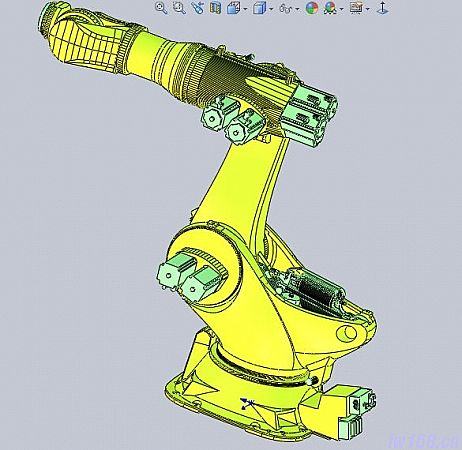Image resolution: width=462 pixels, height=450 pixels.
Task: Activate the Zoom to Area tool
Action: click(179, 8)
